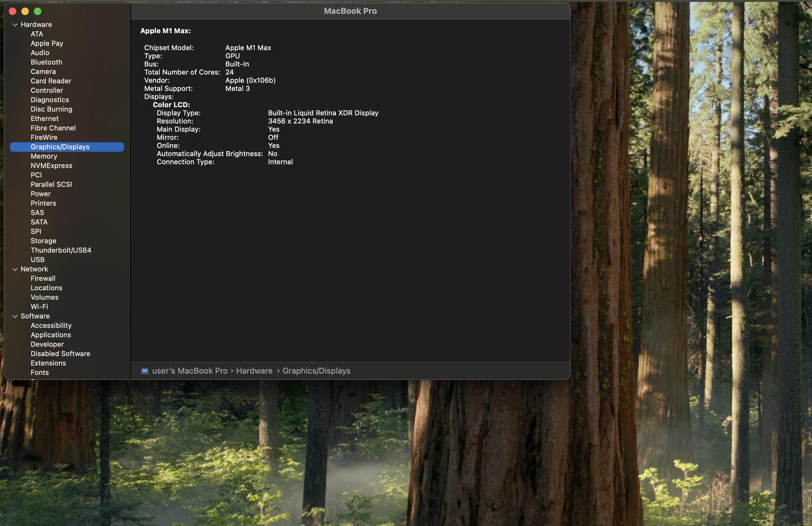Select Disabled Software in sidebar
812x526 pixels.
[60, 354]
